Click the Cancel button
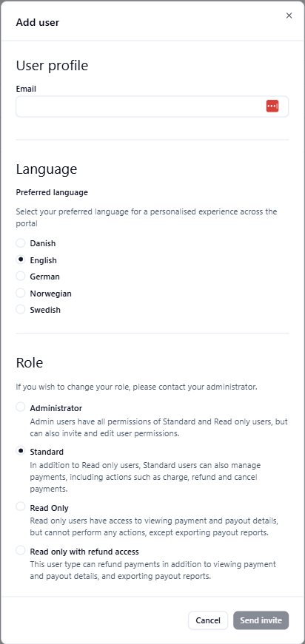305x644 pixels. coord(208,620)
